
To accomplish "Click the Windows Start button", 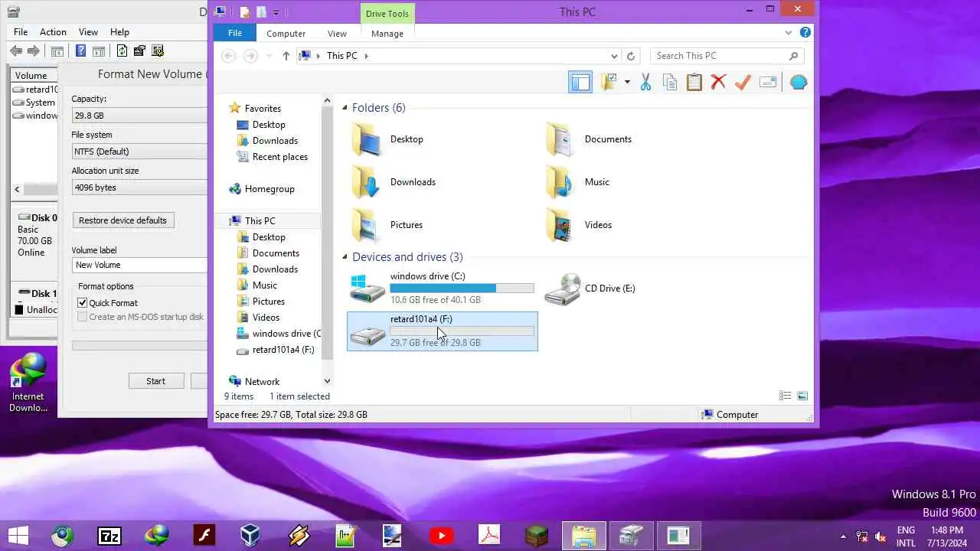I will tap(18, 536).
